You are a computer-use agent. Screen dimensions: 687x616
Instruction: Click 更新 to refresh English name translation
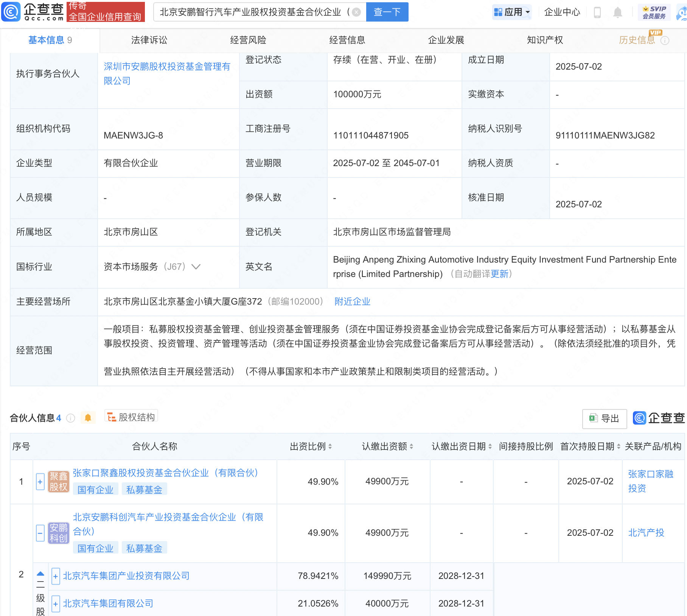499,274
